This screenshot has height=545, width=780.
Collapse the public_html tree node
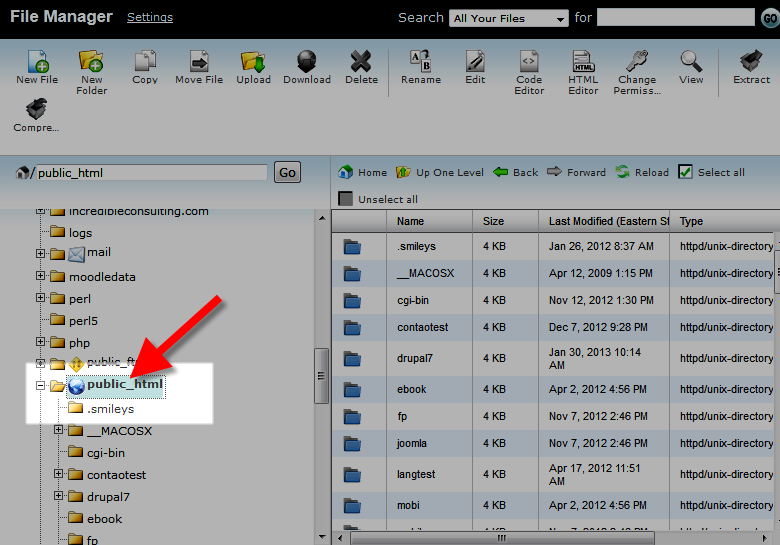[x=41, y=385]
